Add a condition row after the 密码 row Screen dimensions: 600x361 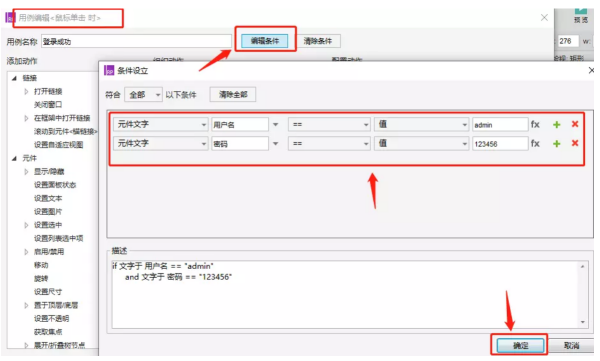557,144
